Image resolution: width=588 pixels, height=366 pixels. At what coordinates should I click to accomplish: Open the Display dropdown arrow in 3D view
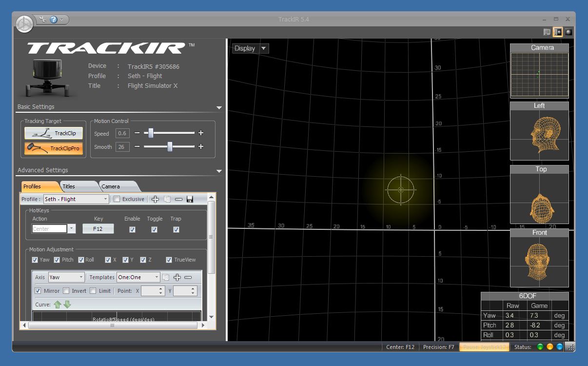[264, 48]
